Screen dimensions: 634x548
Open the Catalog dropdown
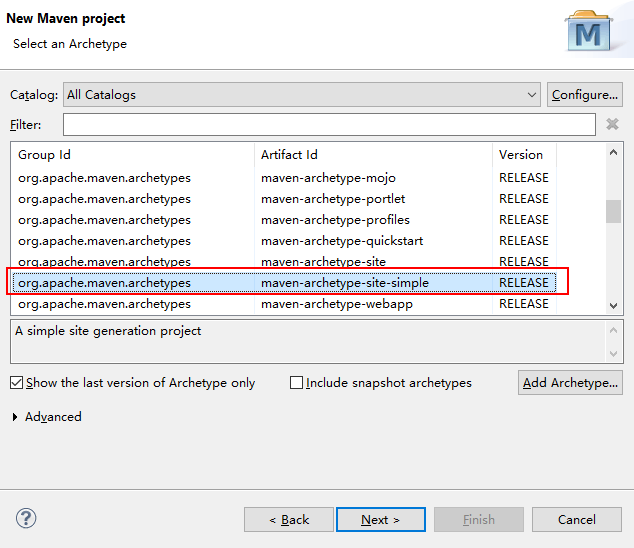point(302,95)
